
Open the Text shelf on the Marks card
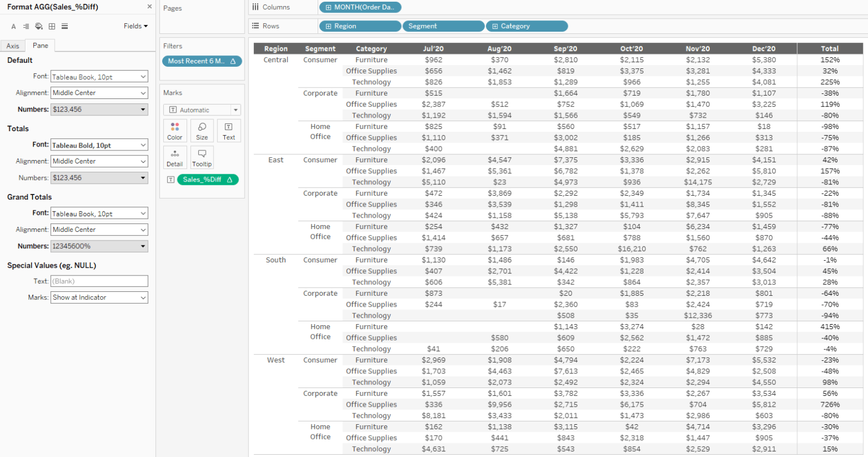228,131
